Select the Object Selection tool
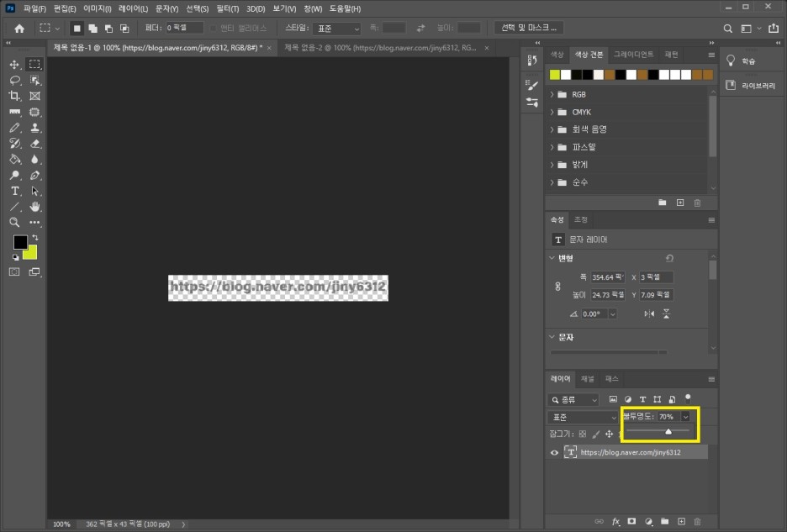Screen dimensions: 787x532 (x=34, y=81)
